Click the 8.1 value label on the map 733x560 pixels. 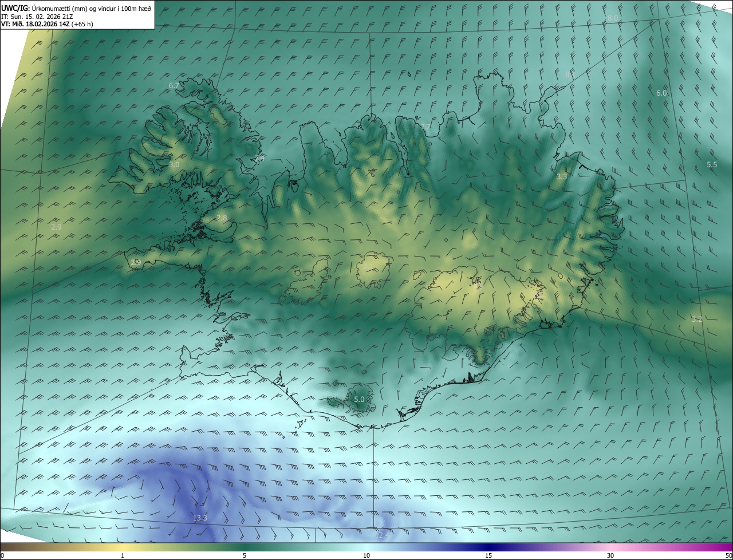(570, 74)
